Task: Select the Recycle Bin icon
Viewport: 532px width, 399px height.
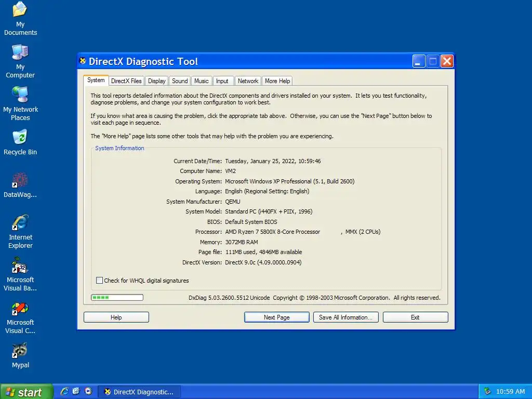Action: coord(20,142)
